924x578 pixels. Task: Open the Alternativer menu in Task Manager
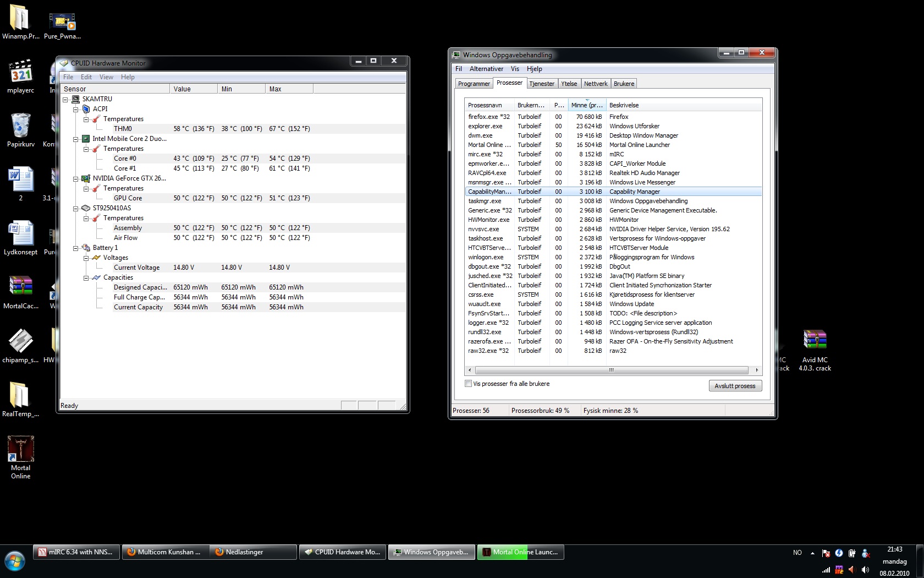[486, 69]
